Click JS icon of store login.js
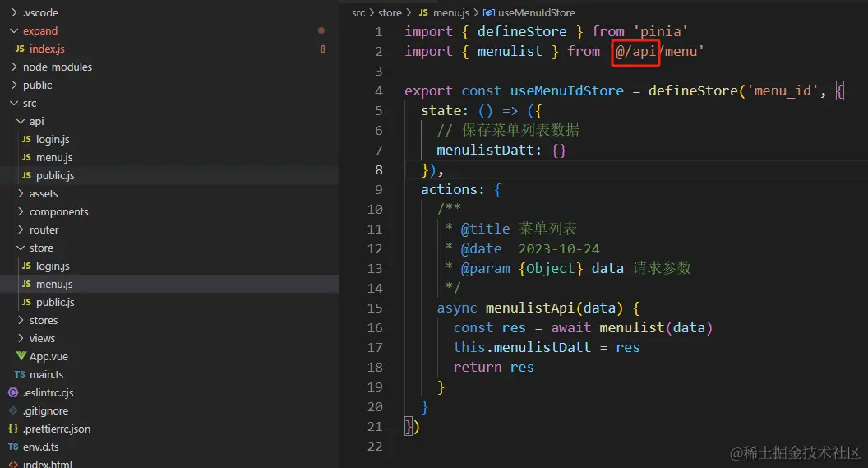Image resolution: width=868 pixels, height=468 pixels. 26,266
